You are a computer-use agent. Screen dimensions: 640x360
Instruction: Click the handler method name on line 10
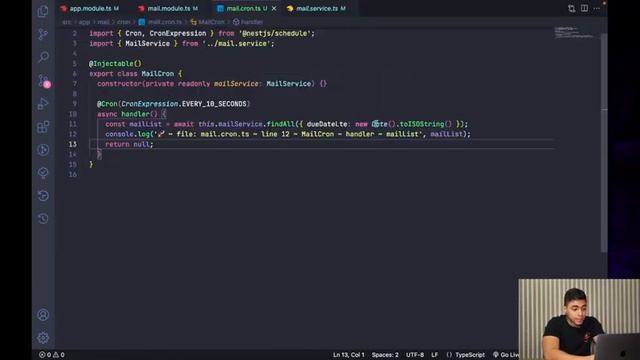[x=135, y=114]
